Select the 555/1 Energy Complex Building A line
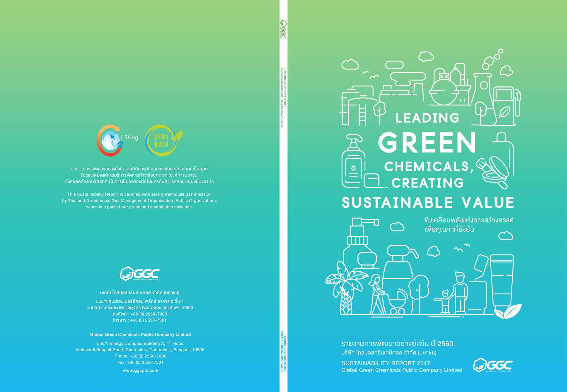This screenshot has height=392, width=567. [x=140, y=343]
